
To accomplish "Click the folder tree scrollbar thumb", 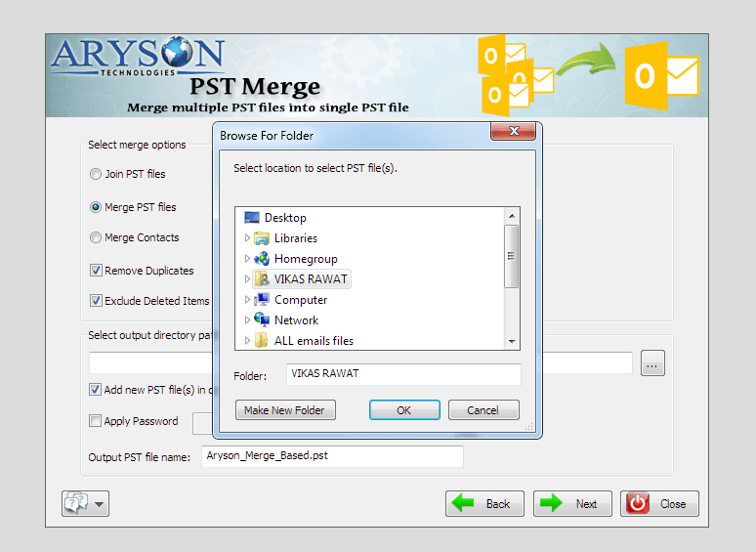I will [512, 256].
